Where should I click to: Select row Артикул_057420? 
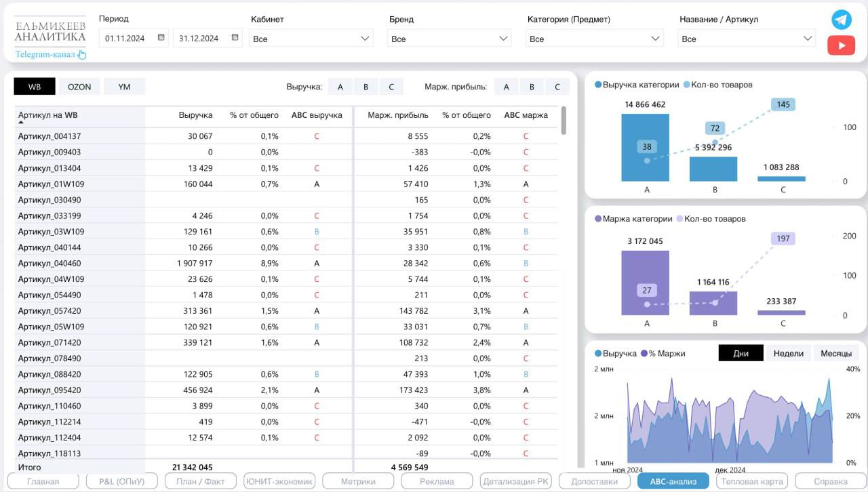coord(286,310)
